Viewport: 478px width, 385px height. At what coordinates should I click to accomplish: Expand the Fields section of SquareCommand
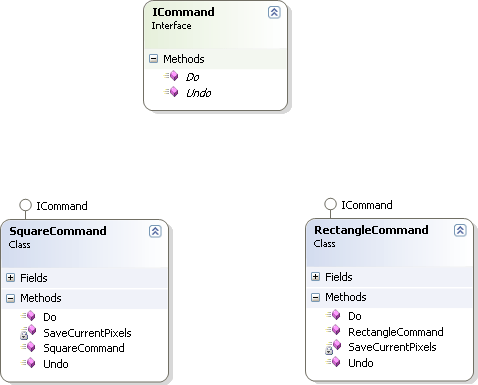[x=10, y=278]
